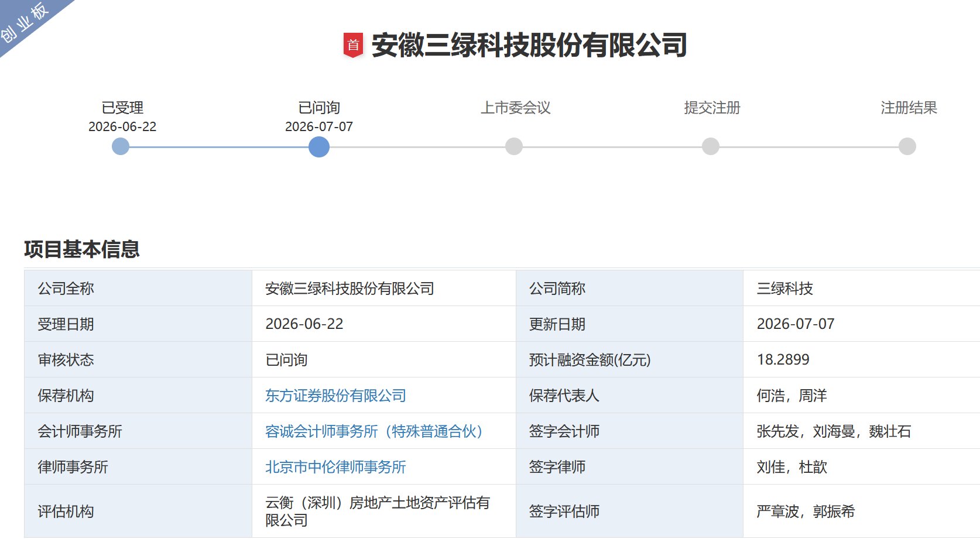Click the 预计融资金额(亿元) label cell
This screenshot has height=539, width=980.
click(629, 359)
